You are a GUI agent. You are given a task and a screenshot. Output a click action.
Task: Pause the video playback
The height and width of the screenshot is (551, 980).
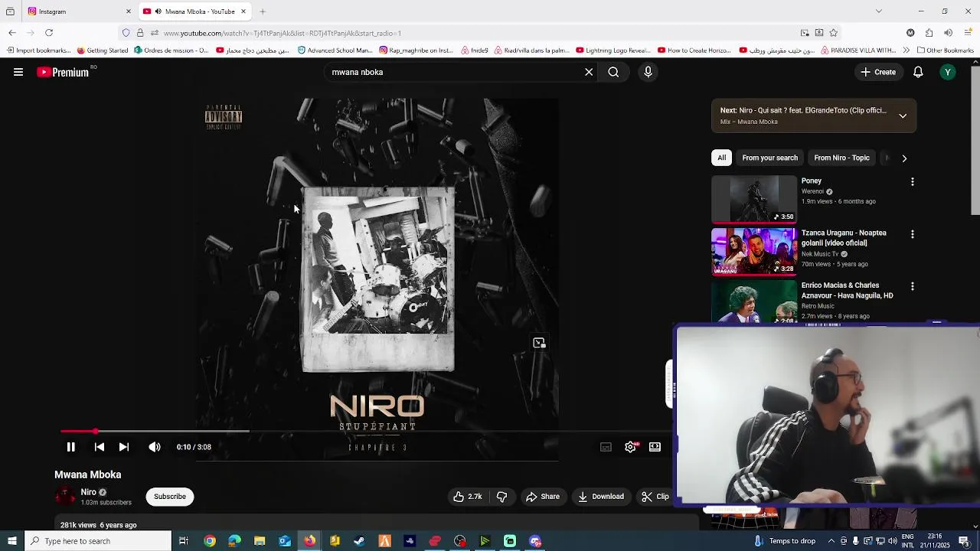tap(70, 447)
